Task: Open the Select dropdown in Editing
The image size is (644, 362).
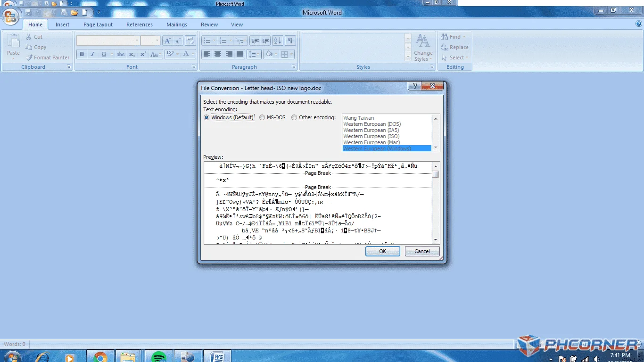Action: (455, 58)
